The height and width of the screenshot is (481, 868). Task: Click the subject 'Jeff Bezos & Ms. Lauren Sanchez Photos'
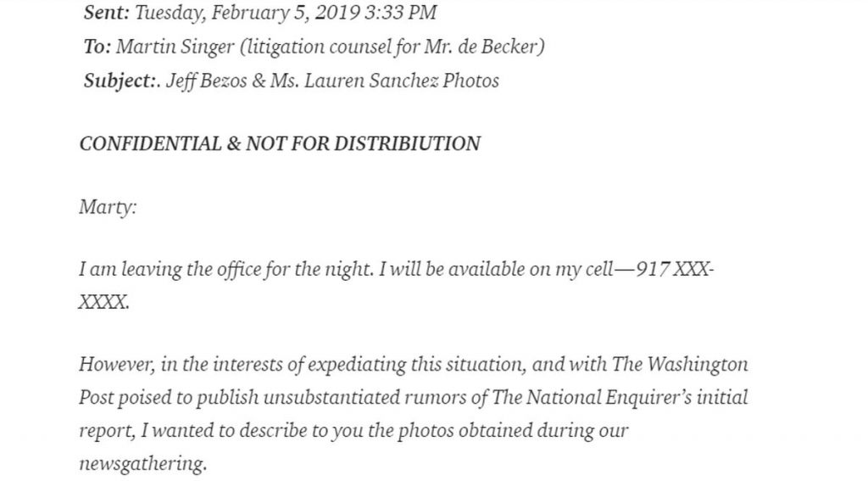[x=332, y=81]
